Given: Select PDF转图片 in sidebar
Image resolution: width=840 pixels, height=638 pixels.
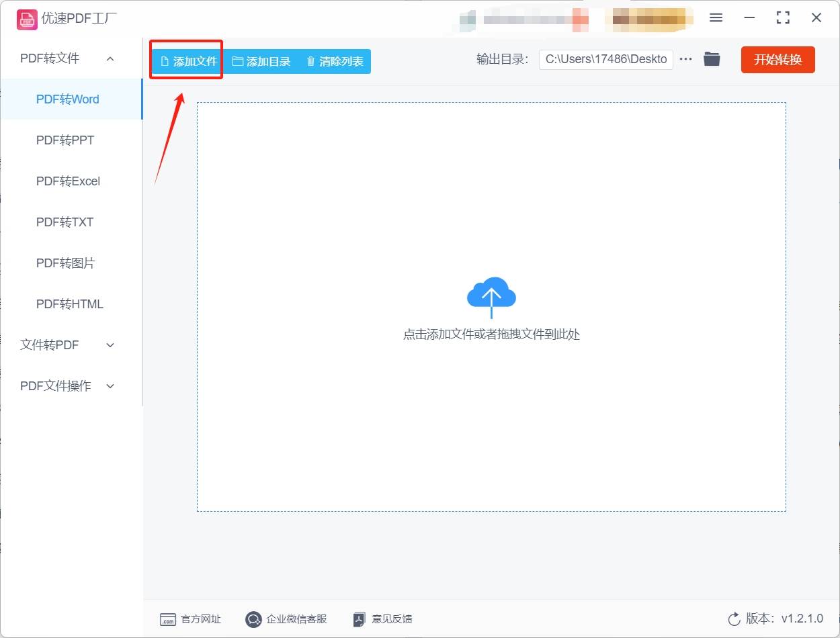Looking at the screenshot, I should pyautogui.click(x=71, y=263).
